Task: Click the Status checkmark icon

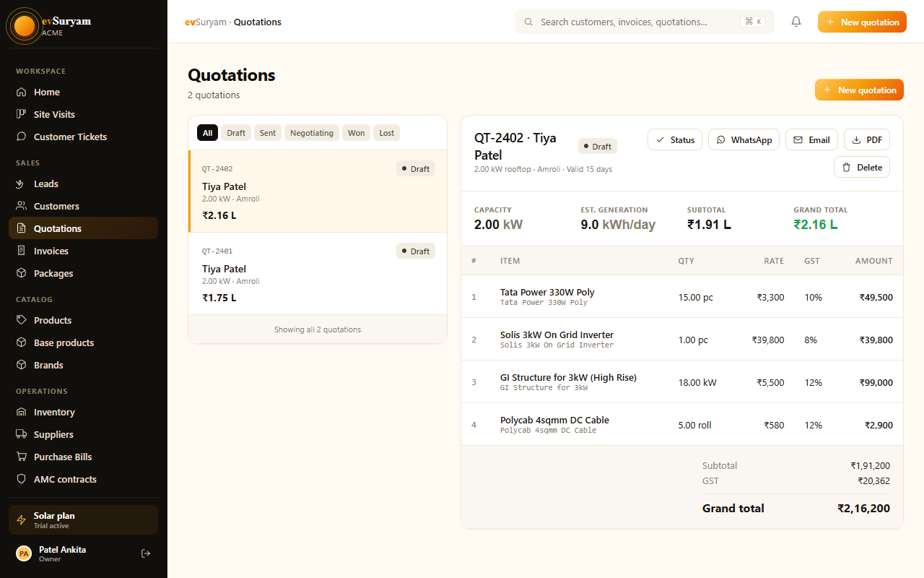Action: [x=661, y=140]
